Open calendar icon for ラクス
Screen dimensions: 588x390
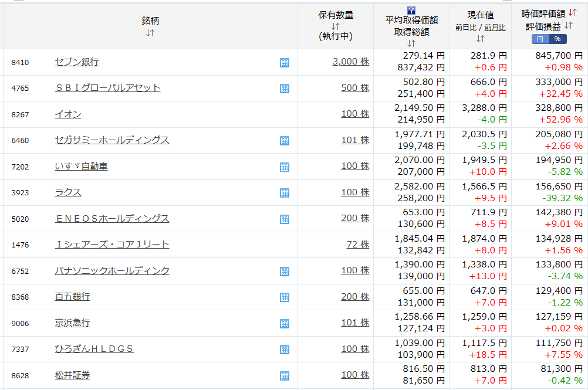click(285, 192)
